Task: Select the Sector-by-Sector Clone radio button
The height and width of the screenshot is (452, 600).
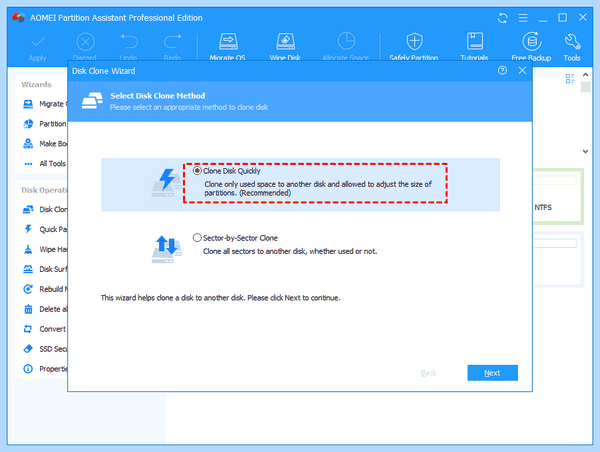Action: pos(197,238)
